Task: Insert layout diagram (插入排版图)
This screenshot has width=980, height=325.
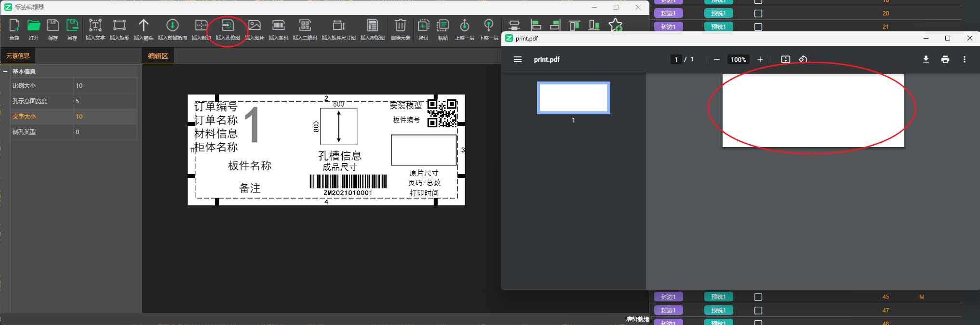Action: pos(373,29)
